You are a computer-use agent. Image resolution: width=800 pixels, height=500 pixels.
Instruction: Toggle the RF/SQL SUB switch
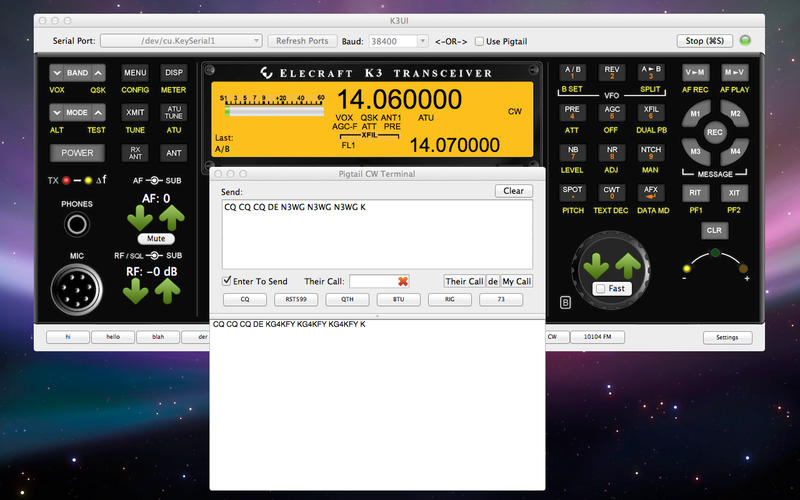click(x=154, y=255)
